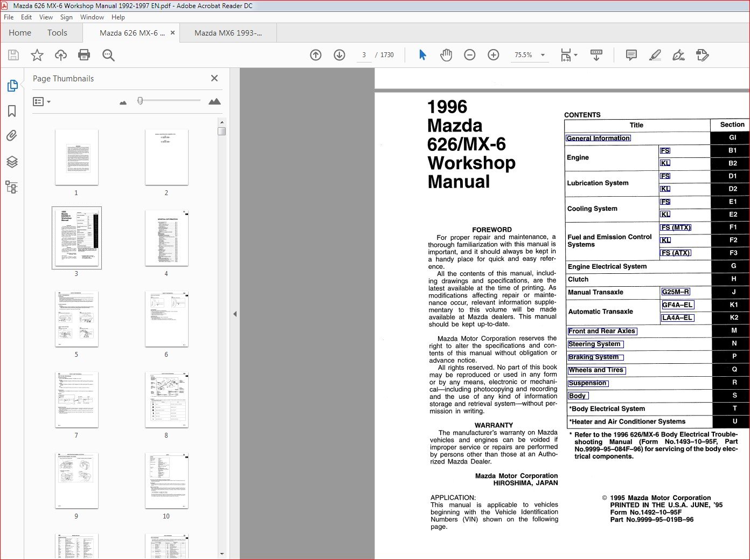Follow the Braking System link

click(x=595, y=357)
